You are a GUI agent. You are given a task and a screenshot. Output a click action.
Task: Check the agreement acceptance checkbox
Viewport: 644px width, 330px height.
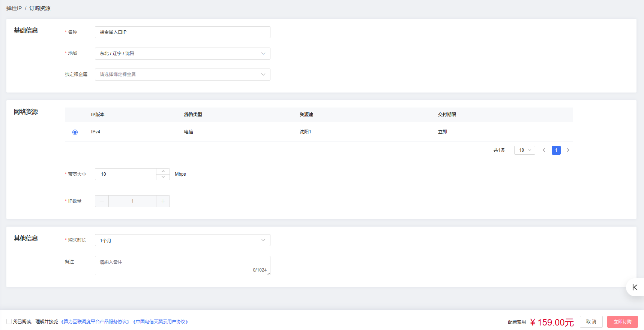pos(9,321)
